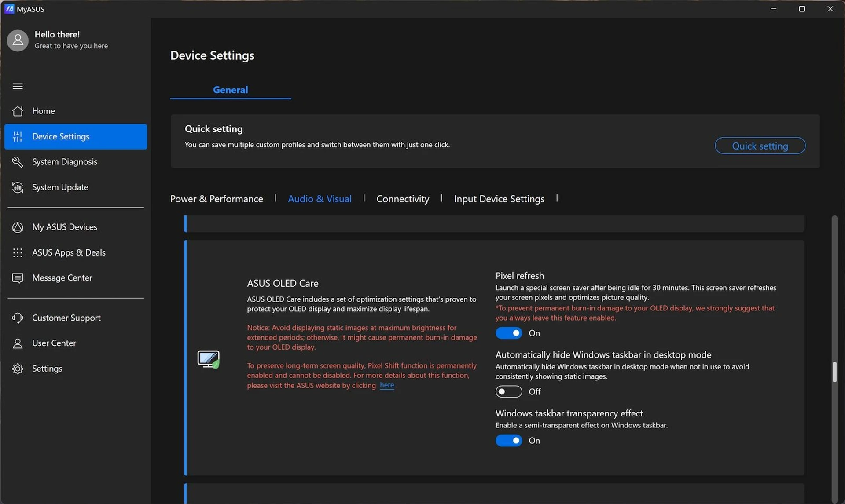This screenshot has height=504, width=845.
Task: Switch to Connectivity section
Action: [x=403, y=199]
